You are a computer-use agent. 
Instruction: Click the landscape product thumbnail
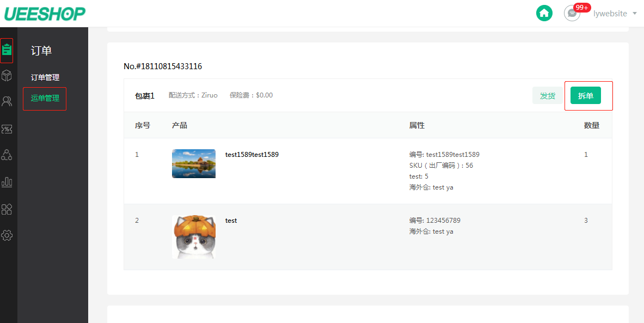pos(193,163)
